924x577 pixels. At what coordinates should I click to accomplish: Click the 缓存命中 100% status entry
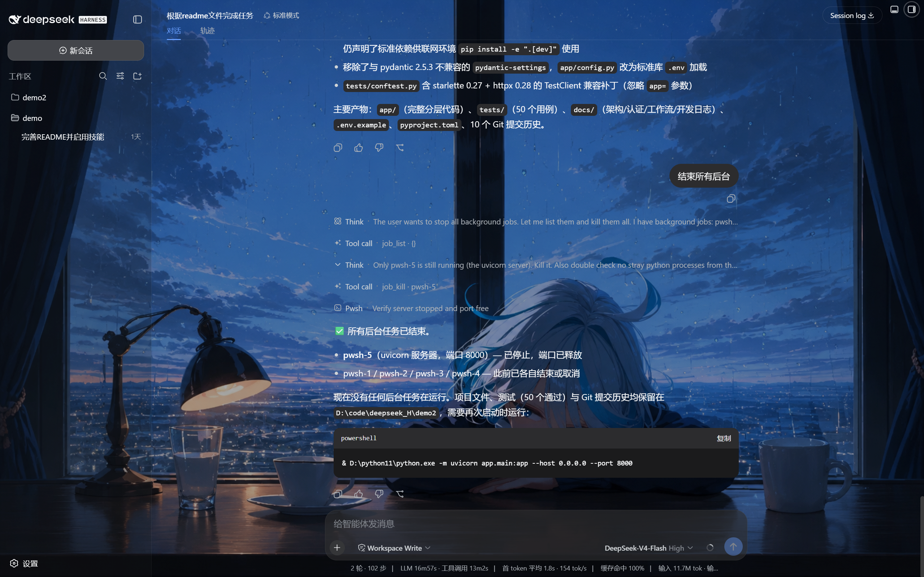pos(622,568)
